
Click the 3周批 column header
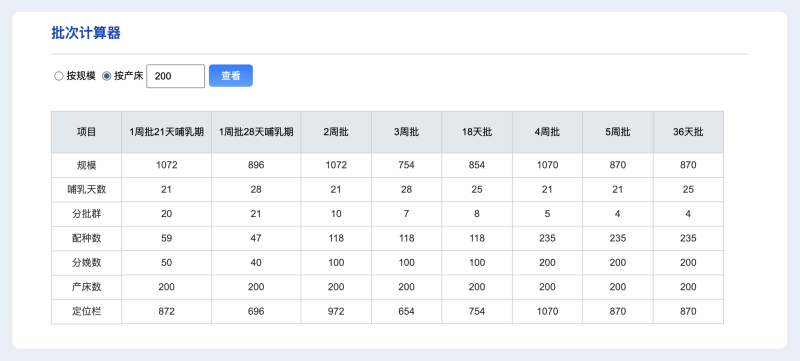click(406, 132)
